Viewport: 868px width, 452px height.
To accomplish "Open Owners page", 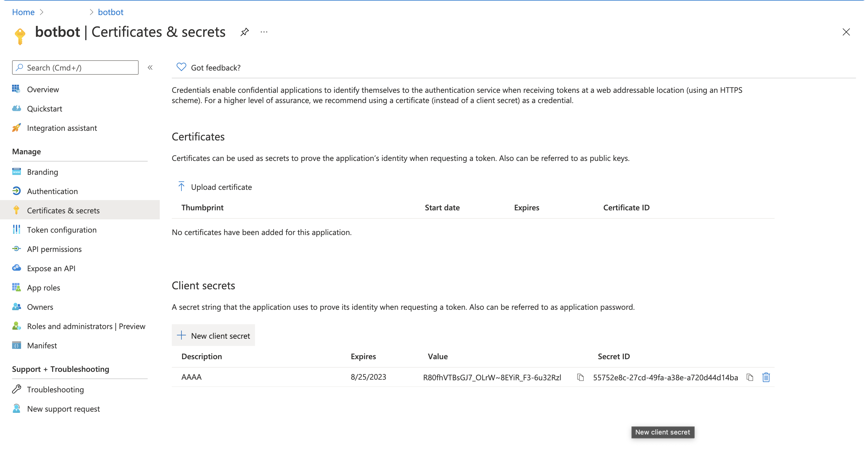I will (x=40, y=307).
